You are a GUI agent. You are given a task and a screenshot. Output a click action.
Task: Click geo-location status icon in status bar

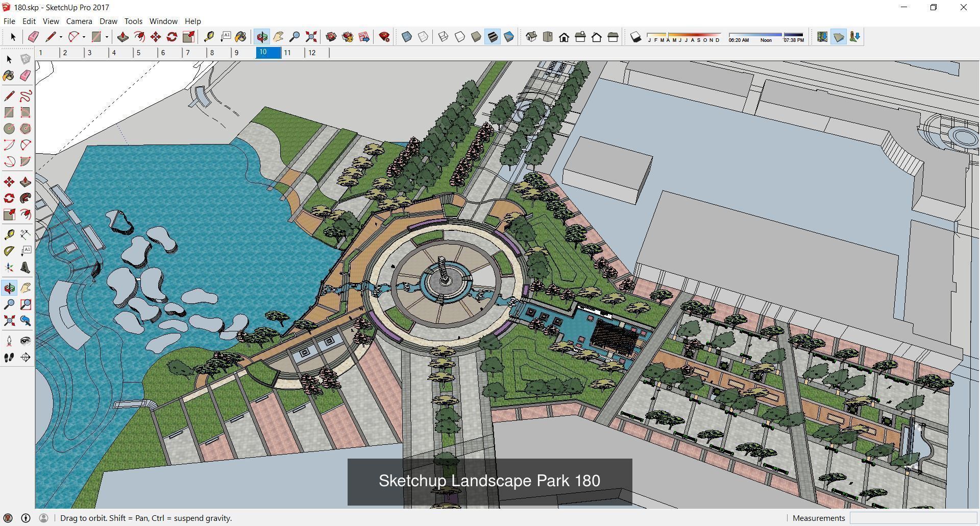(x=8, y=518)
